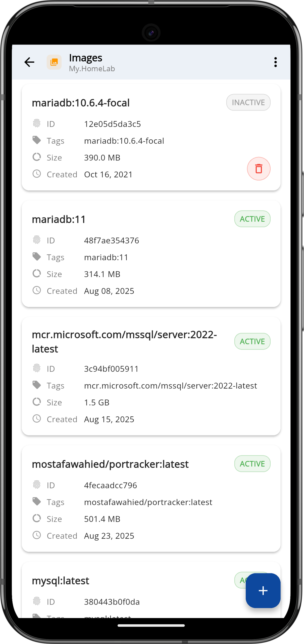Screen dimensions: 304x644
Task: Click ACTIVE badge on mostafawahied/portracker
Action: point(252,464)
